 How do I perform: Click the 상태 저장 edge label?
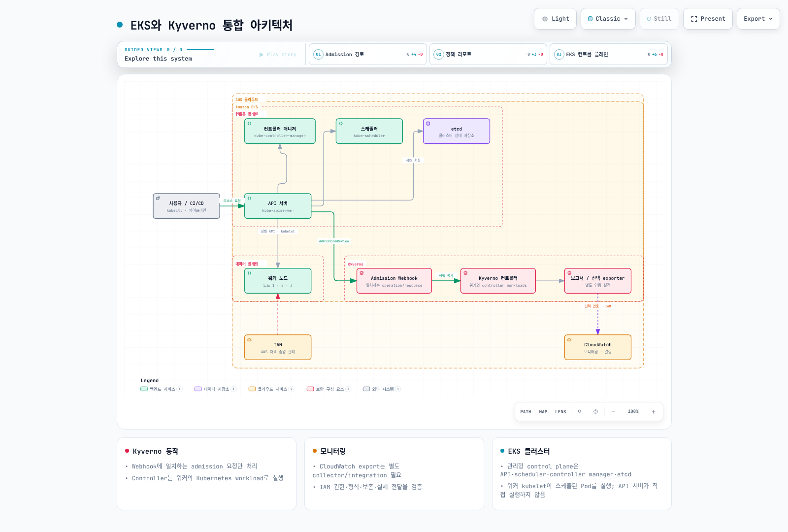[413, 161]
